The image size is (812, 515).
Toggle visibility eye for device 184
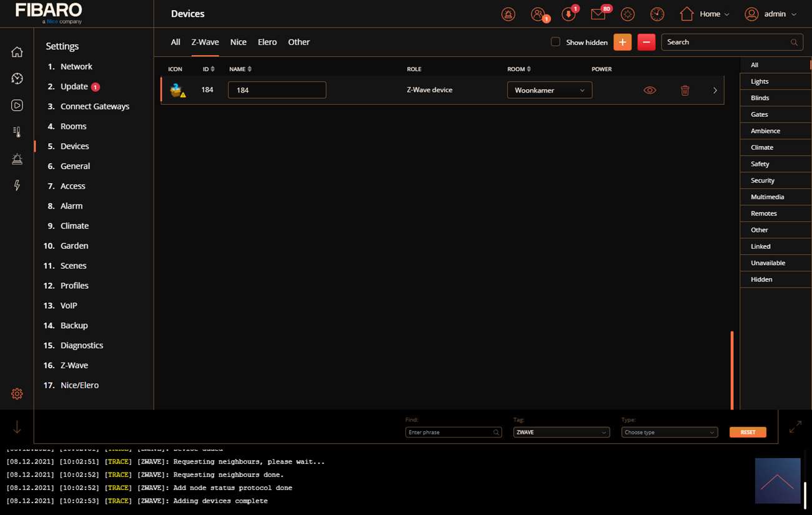tap(650, 91)
